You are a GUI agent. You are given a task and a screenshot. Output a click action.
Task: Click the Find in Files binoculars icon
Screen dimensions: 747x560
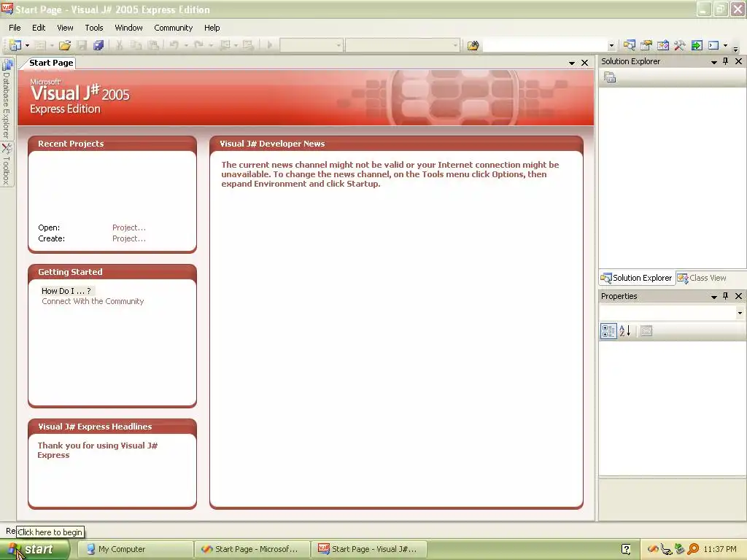473,46
